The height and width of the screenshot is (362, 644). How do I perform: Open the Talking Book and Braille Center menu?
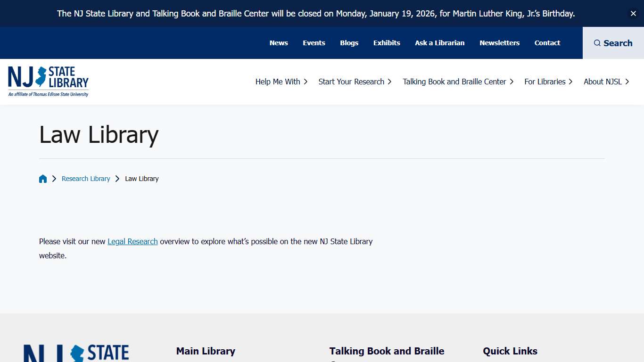454,82
